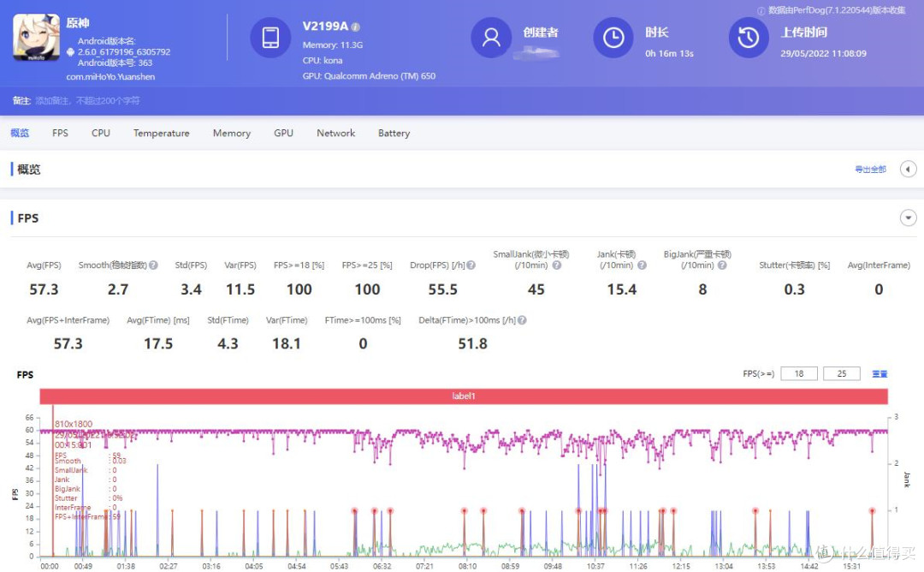Switch to the GPU tab
This screenshot has width=924, height=572.
[283, 134]
